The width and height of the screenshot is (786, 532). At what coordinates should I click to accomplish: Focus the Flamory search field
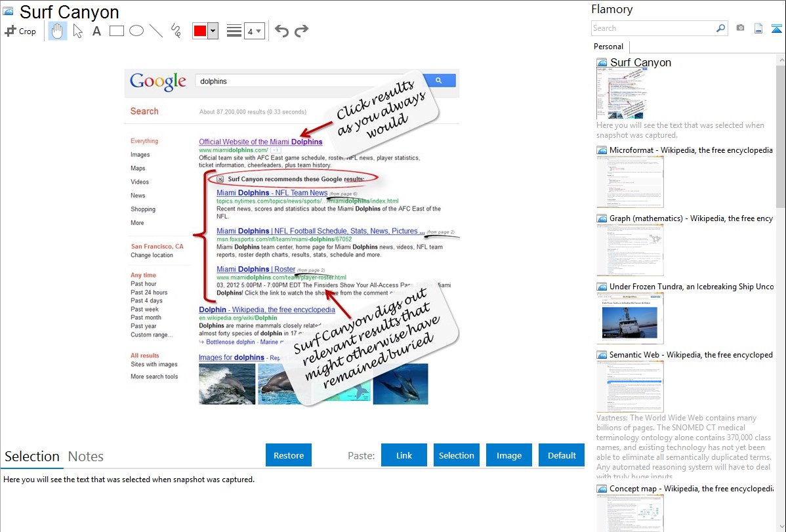653,28
